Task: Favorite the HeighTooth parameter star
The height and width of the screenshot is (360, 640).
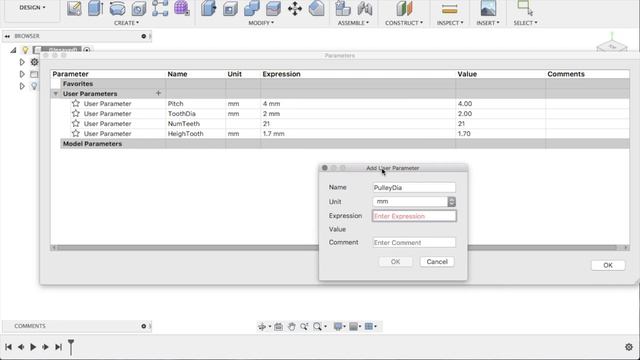Action: (76, 133)
